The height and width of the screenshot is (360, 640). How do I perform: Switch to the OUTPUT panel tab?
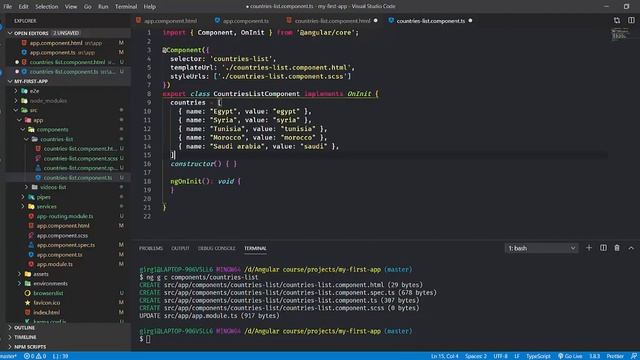click(x=180, y=248)
